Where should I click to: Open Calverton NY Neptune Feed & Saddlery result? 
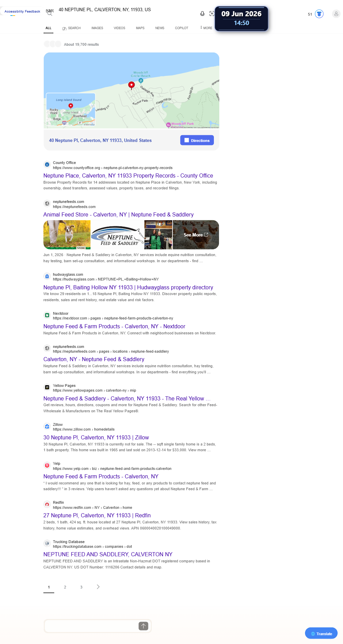click(x=94, y=359)
